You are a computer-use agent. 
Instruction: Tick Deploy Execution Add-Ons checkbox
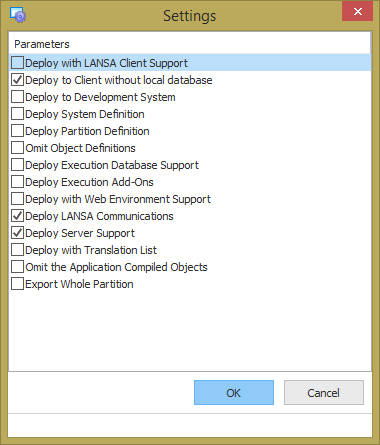pos(17,181)
